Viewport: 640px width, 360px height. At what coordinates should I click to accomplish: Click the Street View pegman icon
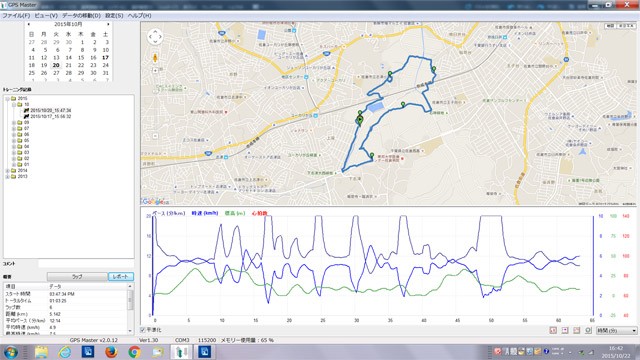[155, 58]
